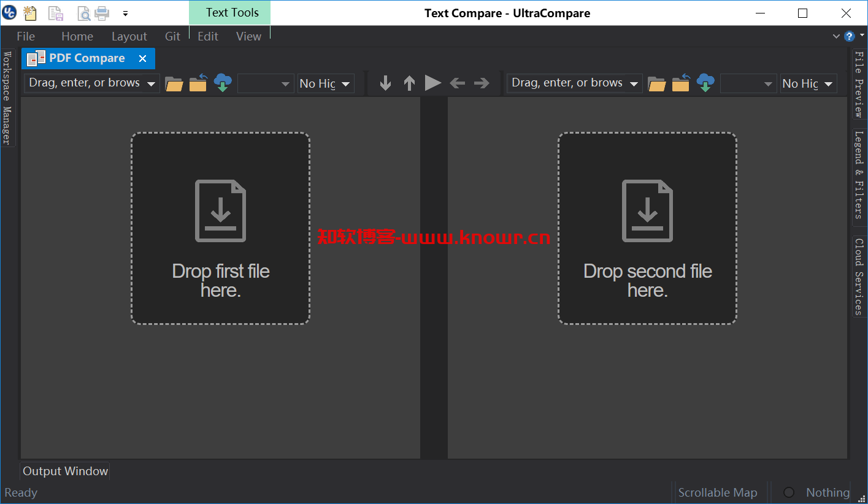Image resolution: width=868 pixels, height=504 pixels.
Task: Click the Drop second file here zone
Action: (647, 228)
